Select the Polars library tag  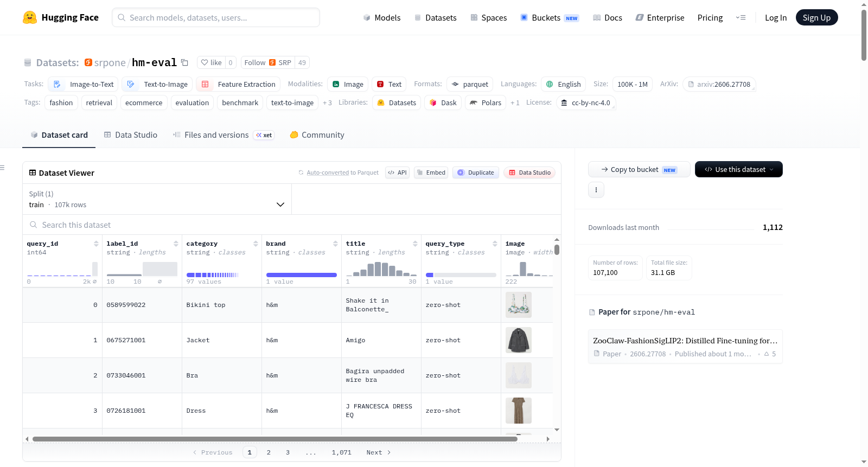pos(486,103)
